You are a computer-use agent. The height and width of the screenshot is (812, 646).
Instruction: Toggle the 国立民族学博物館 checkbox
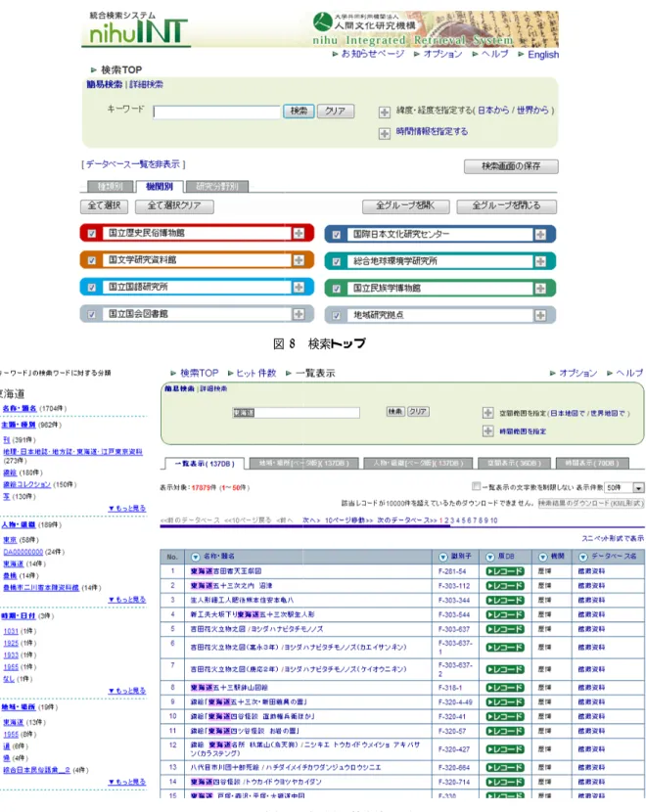tap(336, 289)
